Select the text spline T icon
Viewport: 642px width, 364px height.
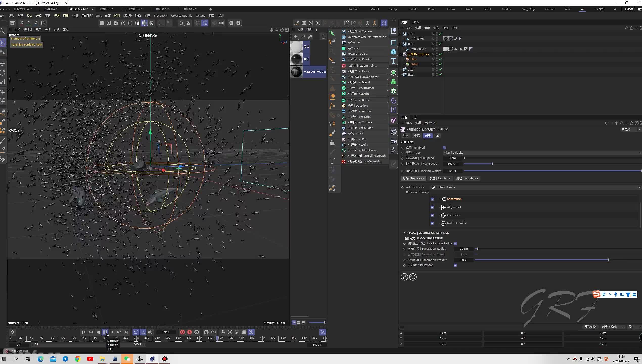pos(394,61)
